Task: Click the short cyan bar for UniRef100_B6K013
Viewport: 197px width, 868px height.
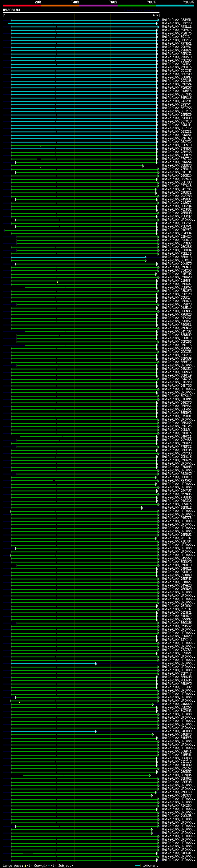Action: (x=78, y=257)
